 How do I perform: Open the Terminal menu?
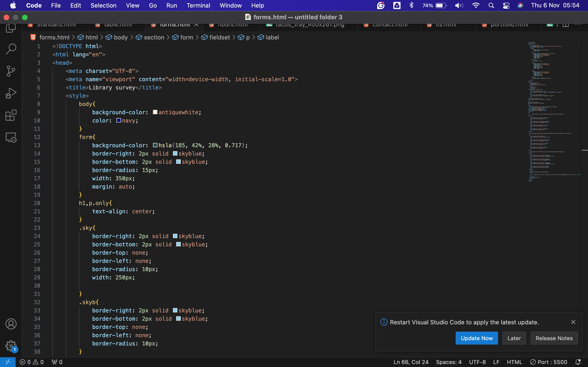[198, 5]
